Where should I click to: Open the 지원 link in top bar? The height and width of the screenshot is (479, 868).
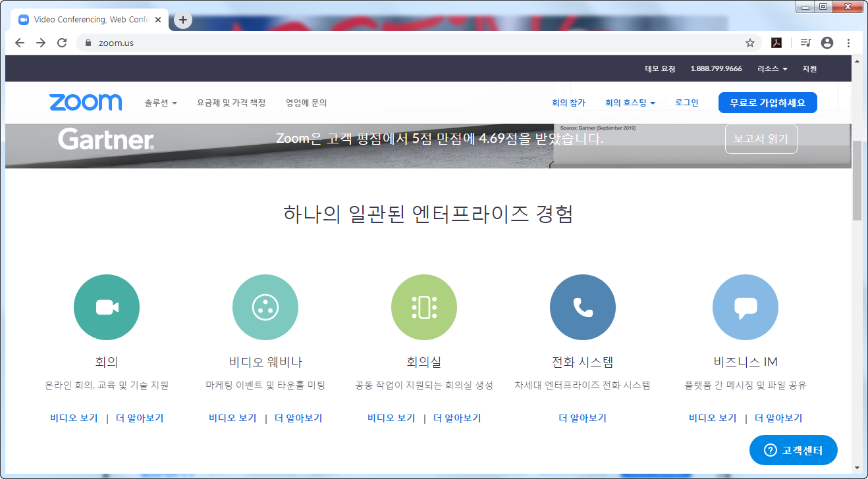pyautogui.click(x=809, y=68)
